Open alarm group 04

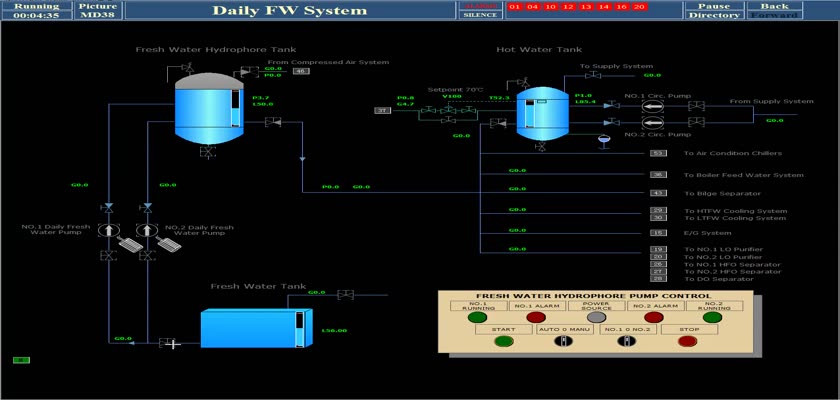coord(532,7)
